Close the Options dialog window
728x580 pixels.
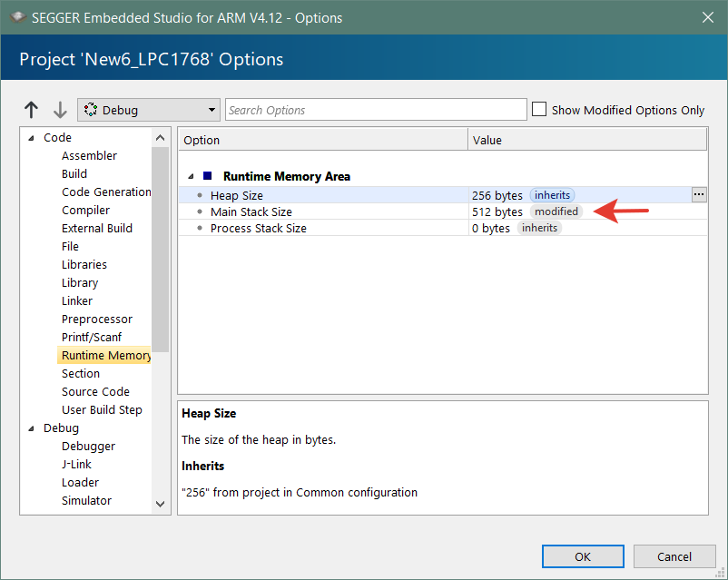[707, 17]
